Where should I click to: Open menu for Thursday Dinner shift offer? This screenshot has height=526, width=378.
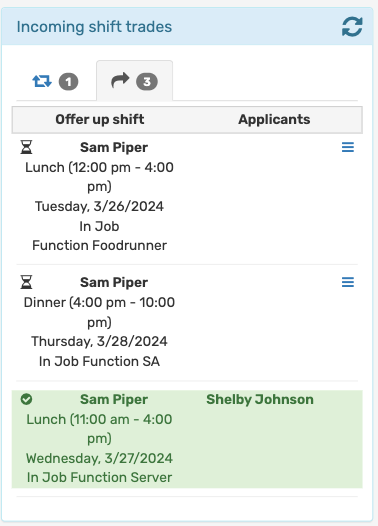[x=348, y=282]
